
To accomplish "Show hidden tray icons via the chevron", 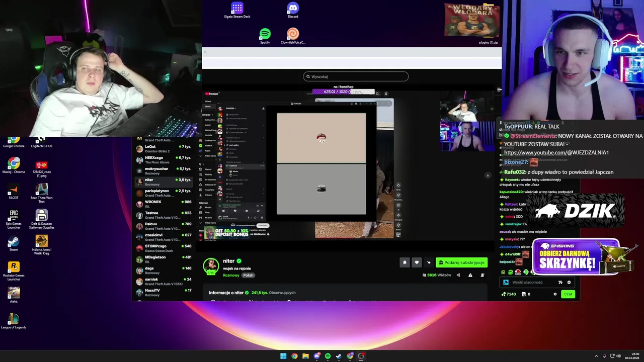I will tap(597, 356).
